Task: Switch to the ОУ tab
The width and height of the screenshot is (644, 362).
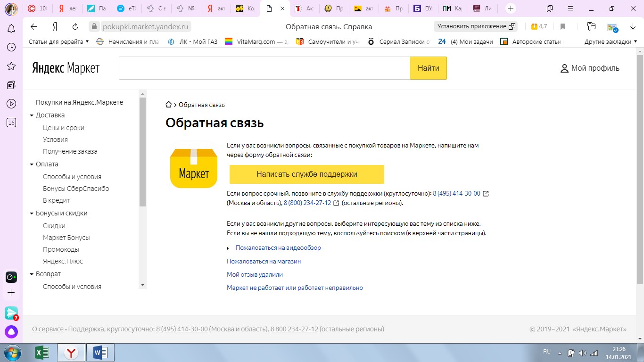Action: [x=424, y=8]
